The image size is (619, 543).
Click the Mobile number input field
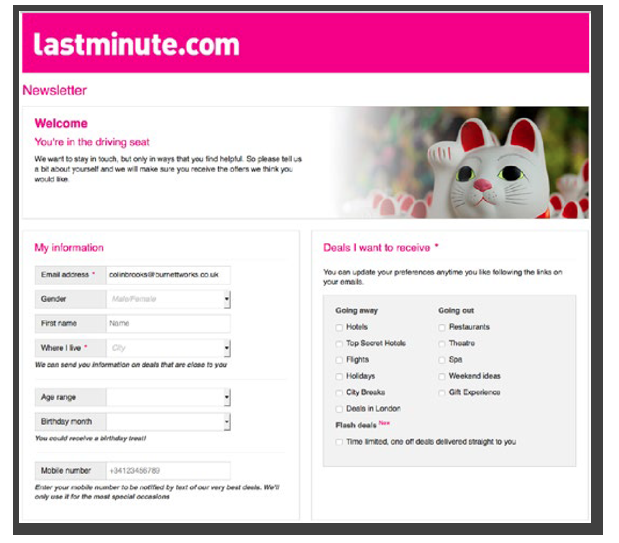click(x=167, y=470)
